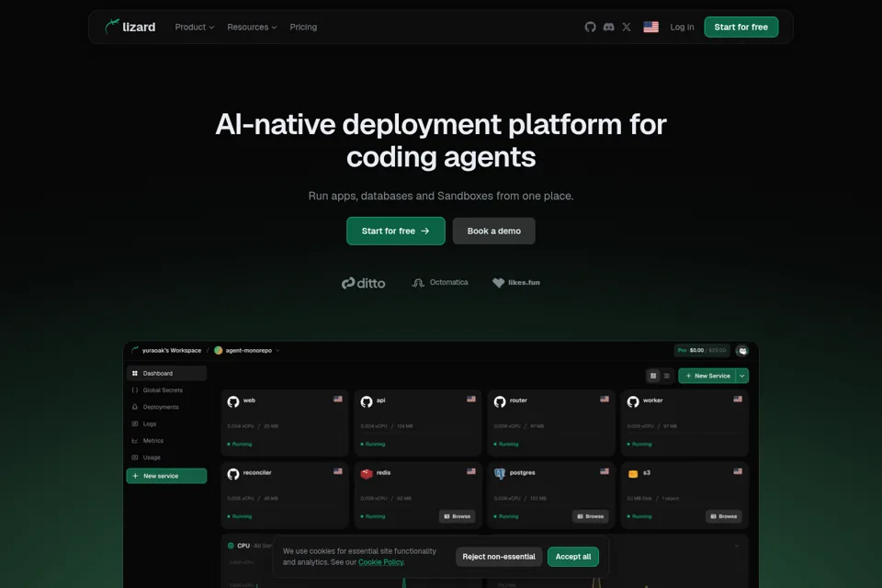Open the agent-monorepo project dropdown

tap(247, 350)
